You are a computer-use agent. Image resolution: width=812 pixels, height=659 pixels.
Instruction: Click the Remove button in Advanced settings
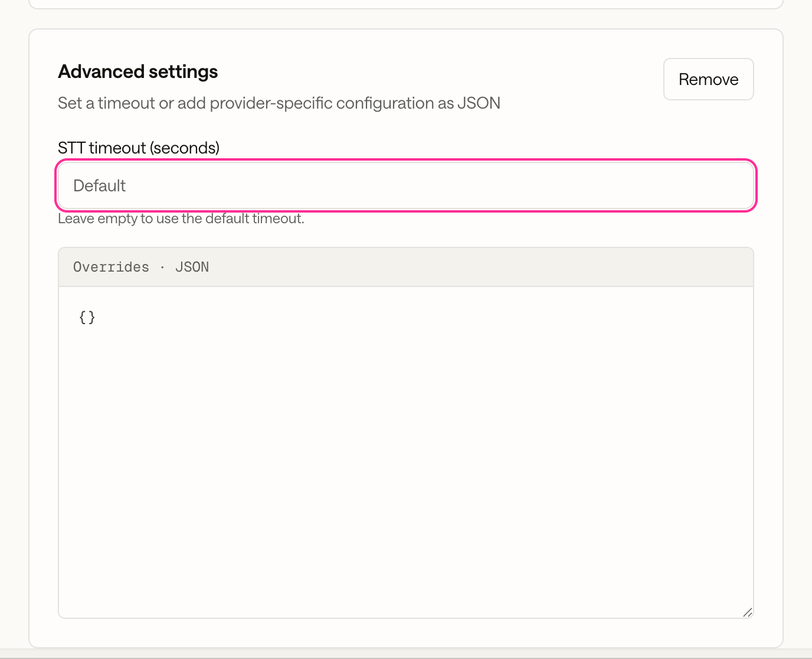coord(708,79)
